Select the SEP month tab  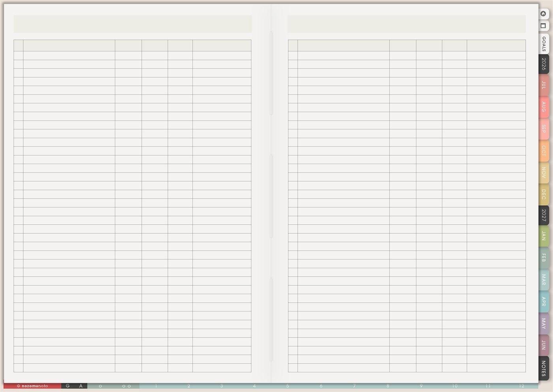point(544,129)
